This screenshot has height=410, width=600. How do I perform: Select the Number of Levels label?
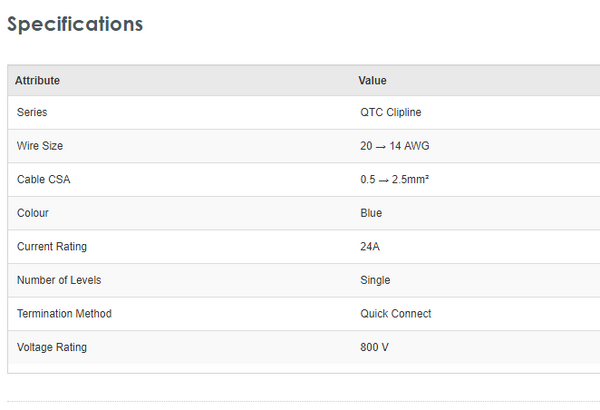tap(59, 280)
